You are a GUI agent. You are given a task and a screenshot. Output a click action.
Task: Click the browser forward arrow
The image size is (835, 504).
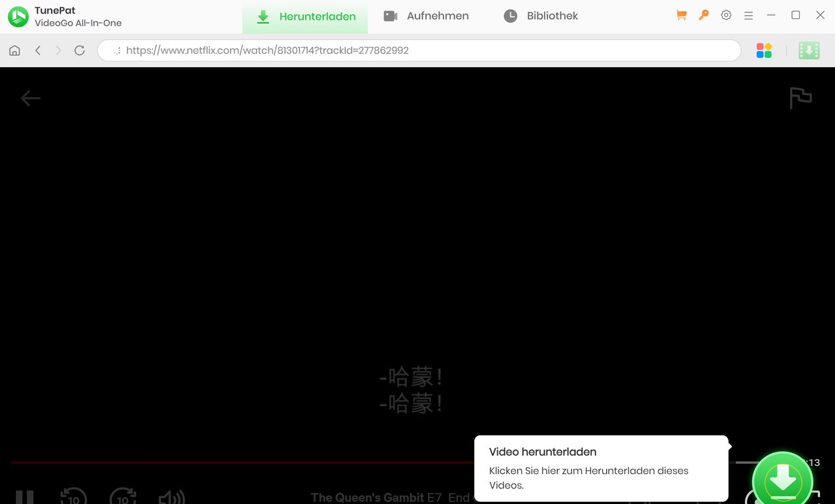click(59, 50)
